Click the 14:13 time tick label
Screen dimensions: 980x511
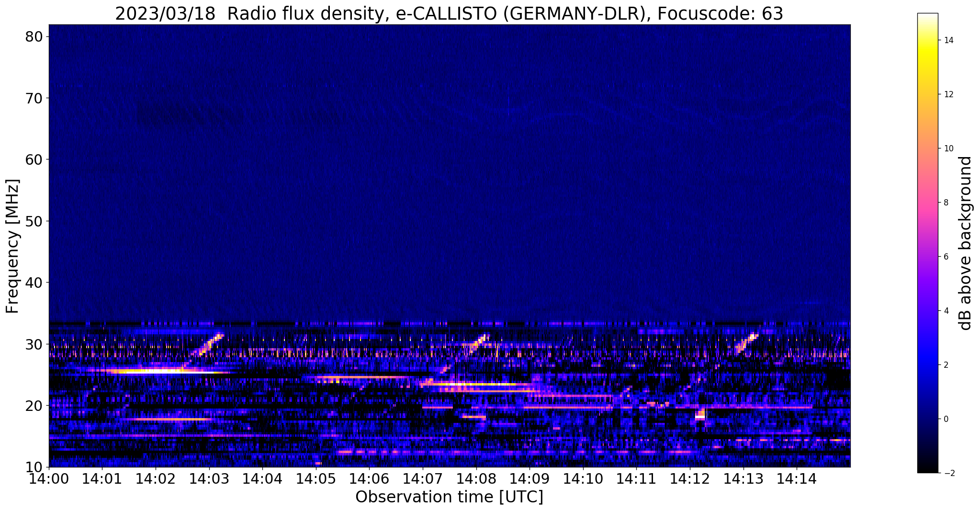coord(743,478)
